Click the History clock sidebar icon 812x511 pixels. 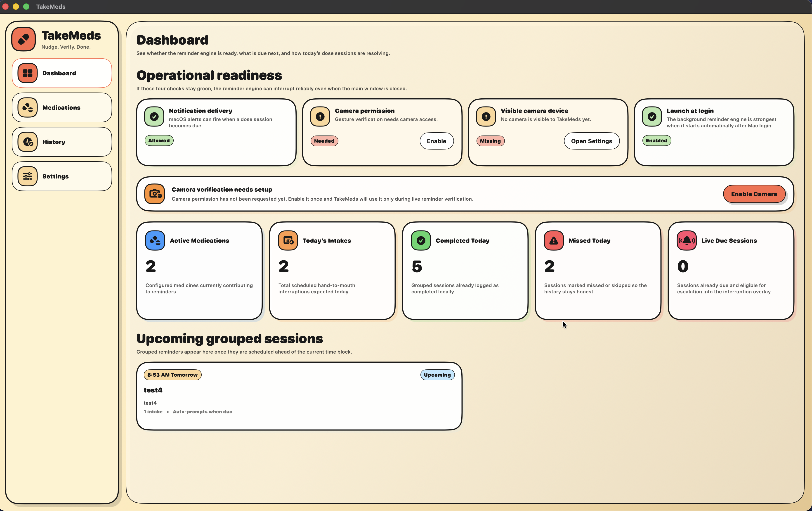click(27, 142)
